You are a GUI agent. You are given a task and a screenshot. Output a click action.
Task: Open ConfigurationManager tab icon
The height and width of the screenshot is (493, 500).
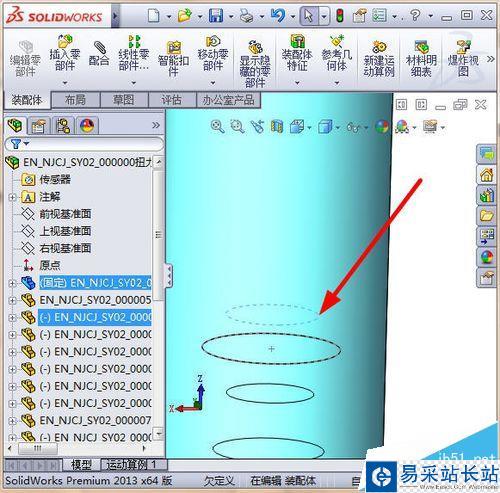click(63, 126)
